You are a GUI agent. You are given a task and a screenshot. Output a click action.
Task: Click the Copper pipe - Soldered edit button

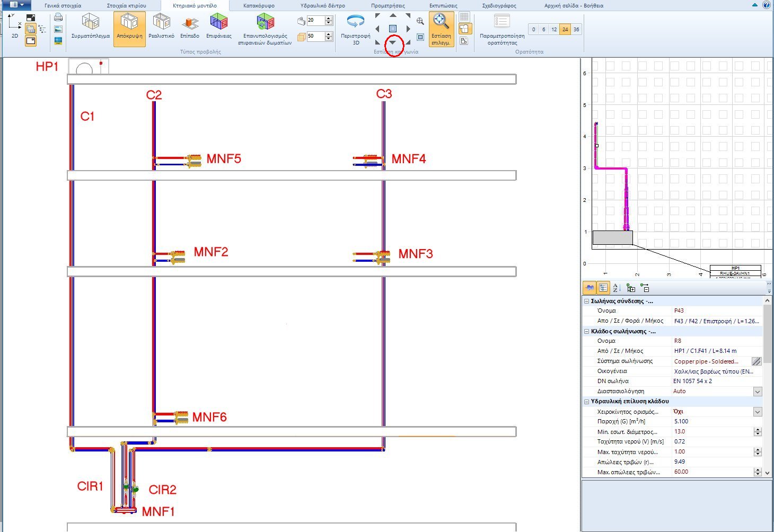click(x=757, y=361)
